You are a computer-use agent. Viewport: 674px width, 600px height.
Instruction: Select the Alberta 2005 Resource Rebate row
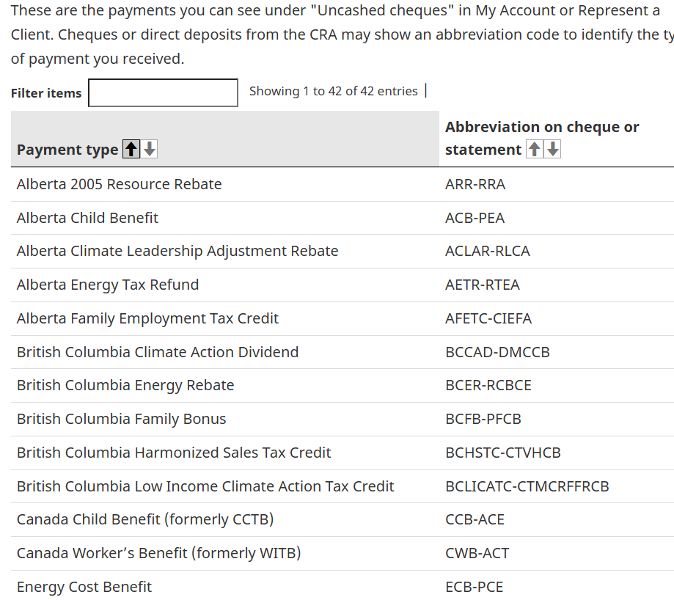point(119,184)
